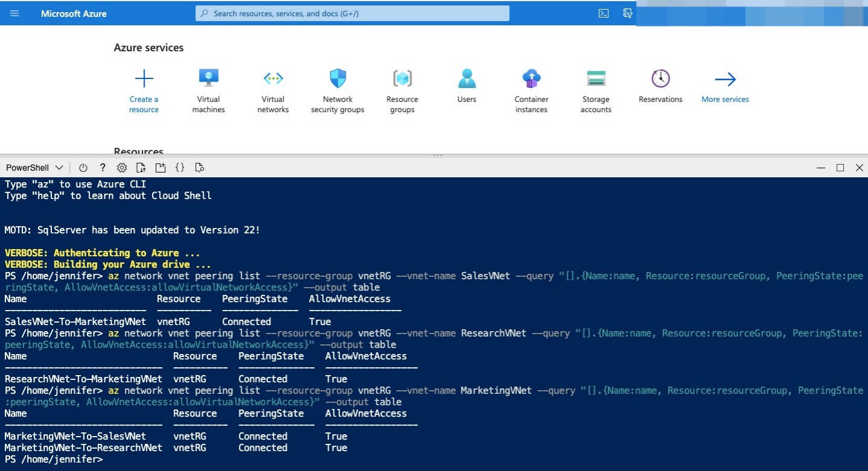Click Connected state in MarketingVNet-To-ResearchVNet row
868x471 pixels.
coord(262,447)
